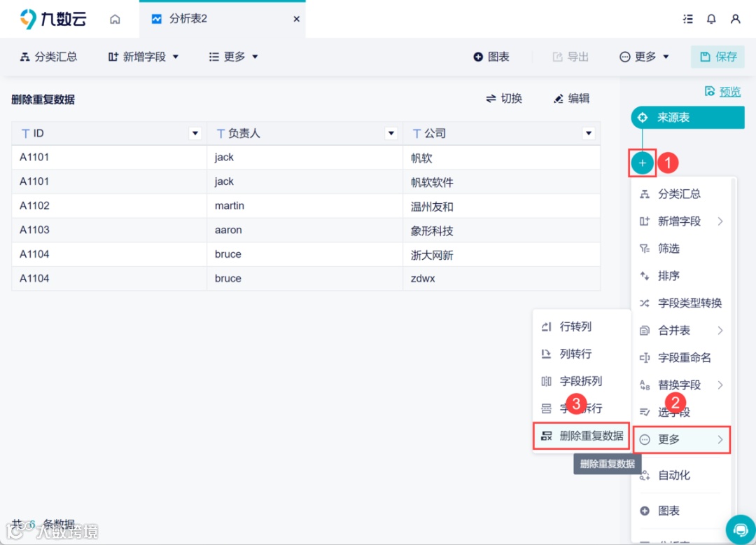Click the 编辑 button
The width and height of the screenshot is (756, 545).
point(571,99)
